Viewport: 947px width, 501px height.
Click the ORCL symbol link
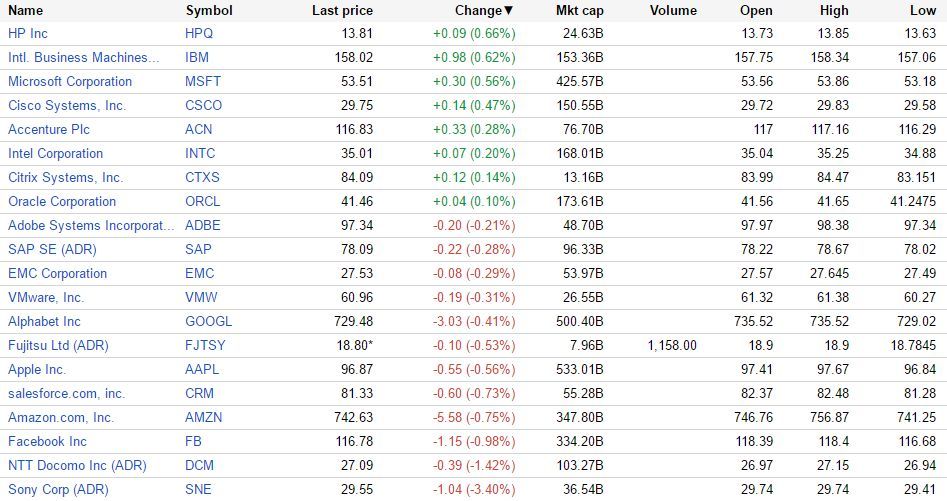click(x=202, y=201)
